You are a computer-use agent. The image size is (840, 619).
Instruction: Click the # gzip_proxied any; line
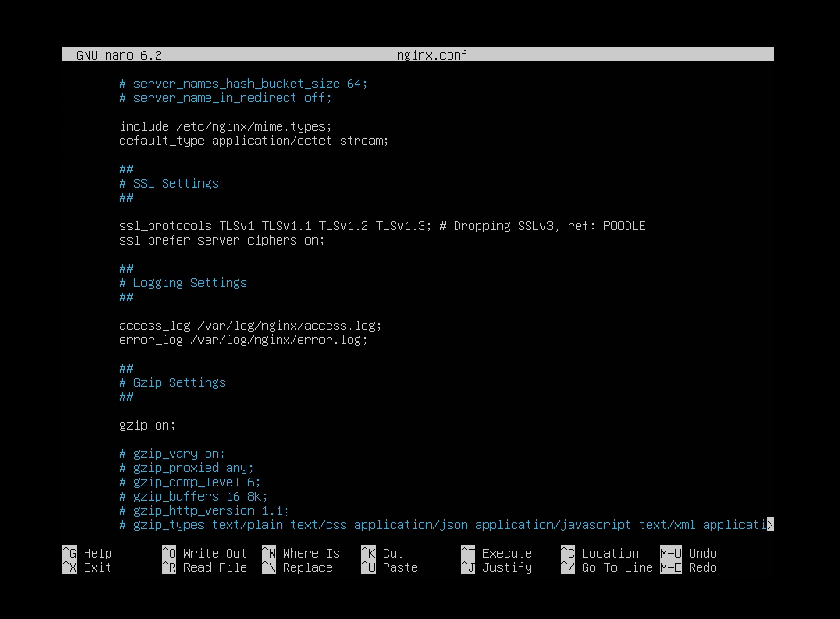187,468
